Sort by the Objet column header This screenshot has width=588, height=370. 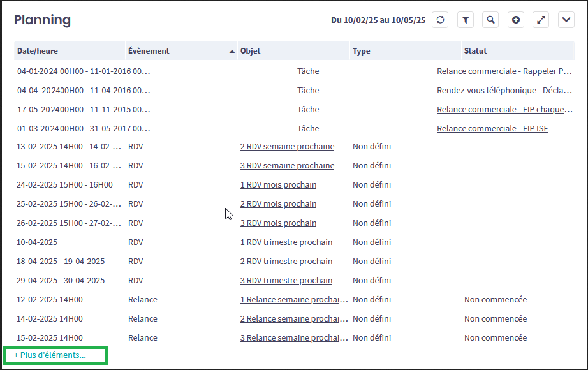click(x=250, y=51)
